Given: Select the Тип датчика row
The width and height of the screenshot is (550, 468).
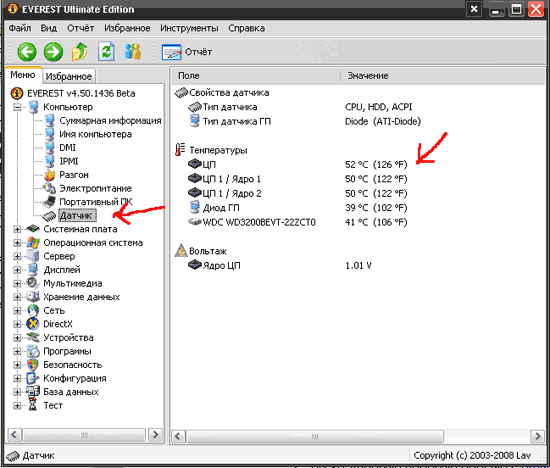Looking at the screenshot, I should tap(223, 107).
